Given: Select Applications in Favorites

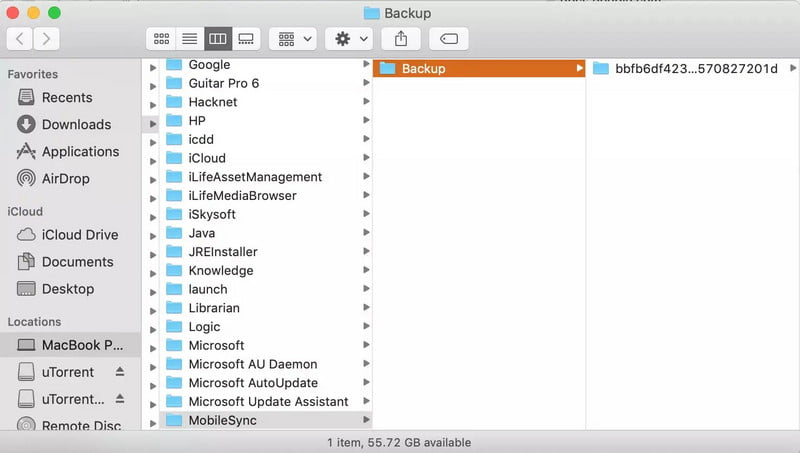Looking at the screenshot, I should [x=80, y=151].
